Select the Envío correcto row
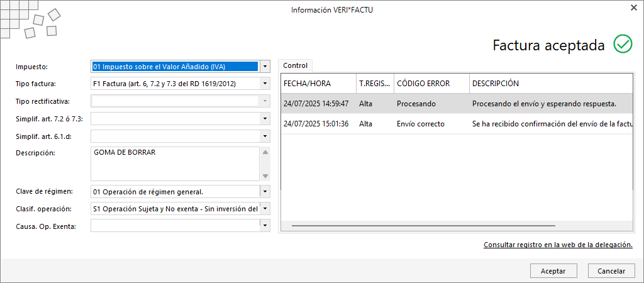The image size is (644, 283). click(457, 124)
